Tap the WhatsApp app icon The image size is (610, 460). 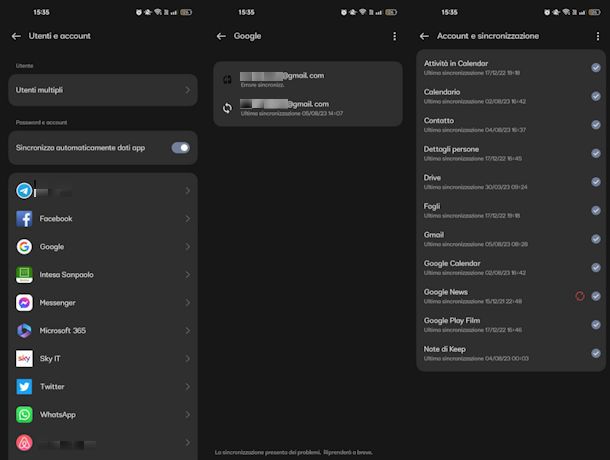coord(24,414)
